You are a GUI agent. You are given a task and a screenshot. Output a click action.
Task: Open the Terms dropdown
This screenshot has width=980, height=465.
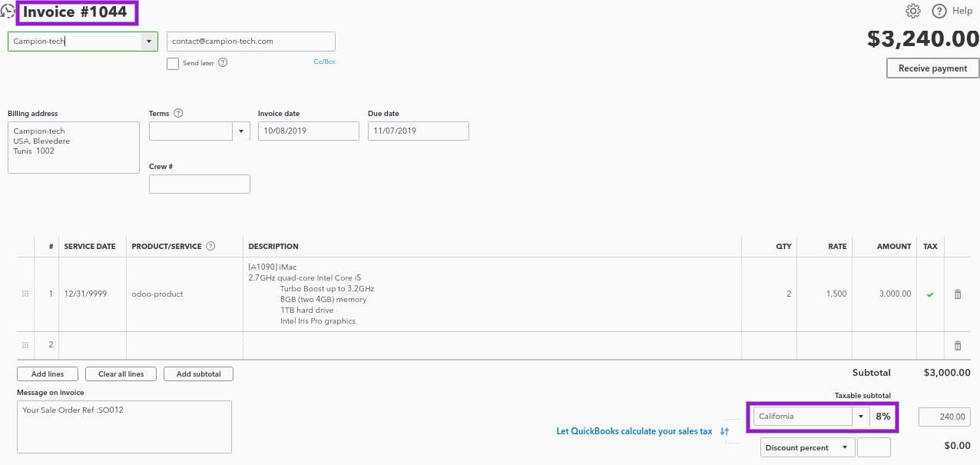[x=241, y=131]
